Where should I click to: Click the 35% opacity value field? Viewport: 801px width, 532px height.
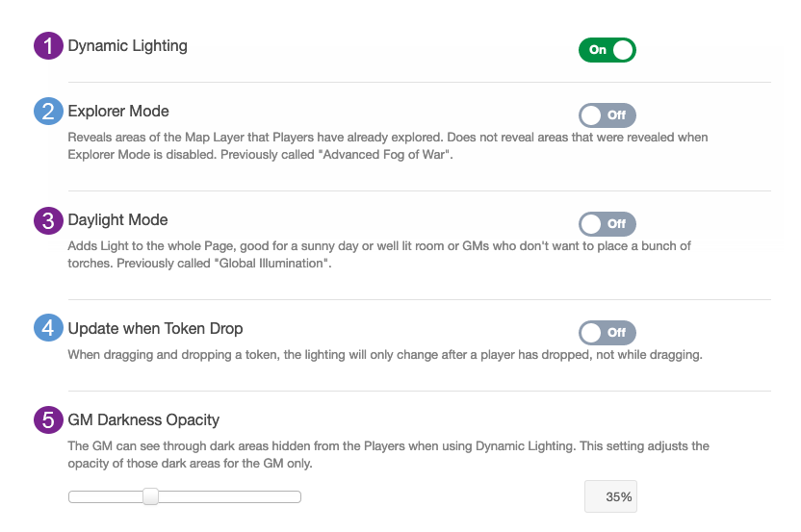[610, 497]
